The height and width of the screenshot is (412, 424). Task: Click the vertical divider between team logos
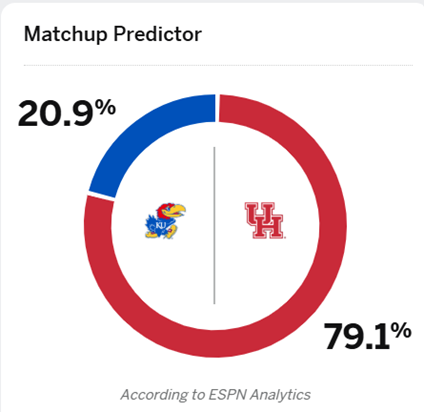click(x=214, y=225)
